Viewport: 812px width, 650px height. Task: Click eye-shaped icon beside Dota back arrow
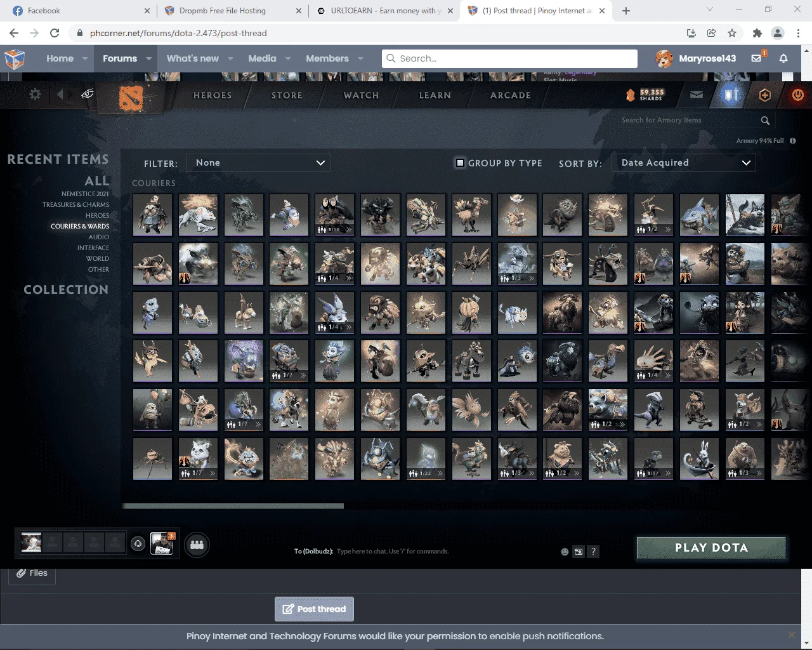(x=88, y=95)
